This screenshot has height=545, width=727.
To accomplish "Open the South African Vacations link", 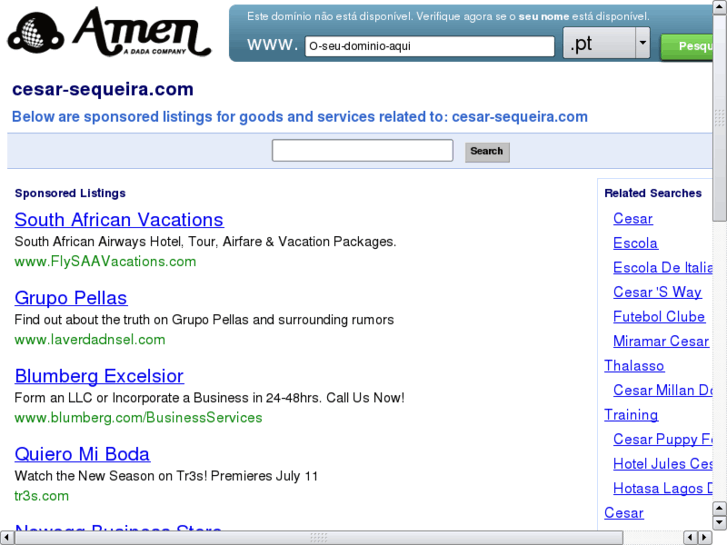I will point(119,220).
